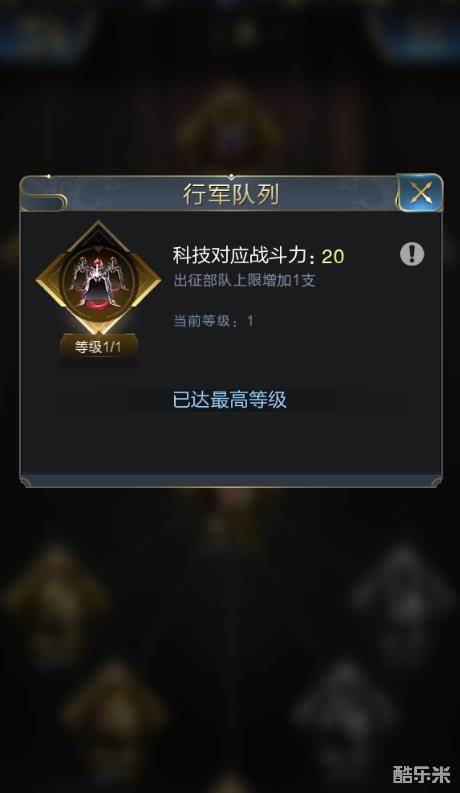
Task: Click the 酷乐米 watermark logo
Action: tap(421, 774)
